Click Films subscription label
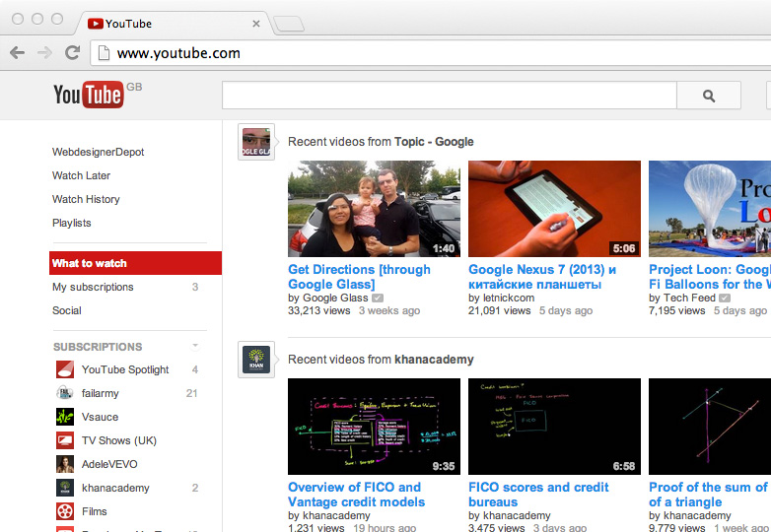 coord(94,511)
